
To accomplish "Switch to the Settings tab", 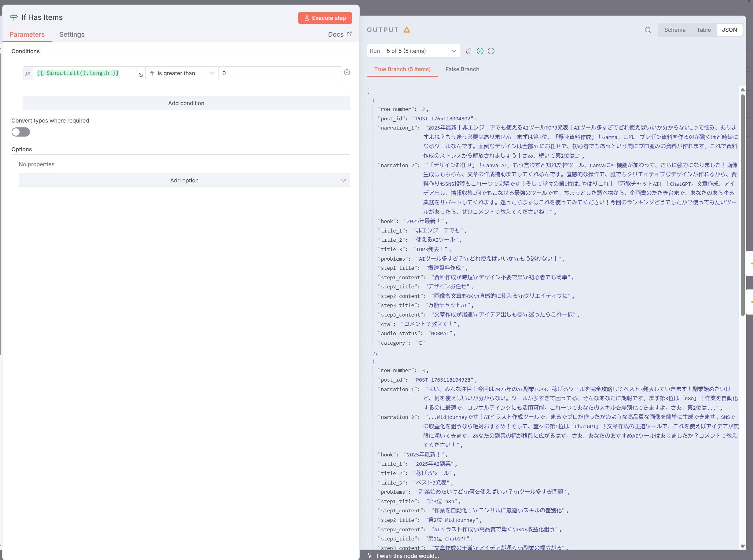I will [x=72, y=34].
